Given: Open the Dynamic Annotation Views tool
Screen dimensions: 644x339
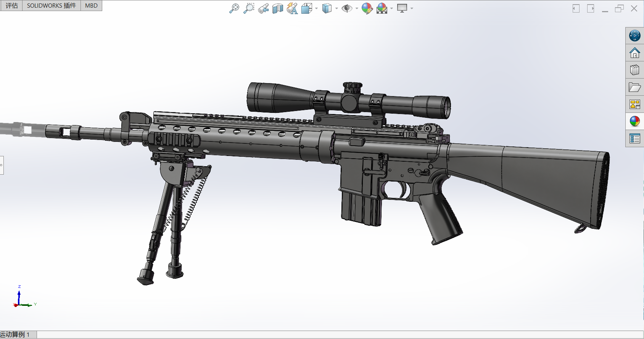Looking at the screenshot, I should [x=292, y=8].
